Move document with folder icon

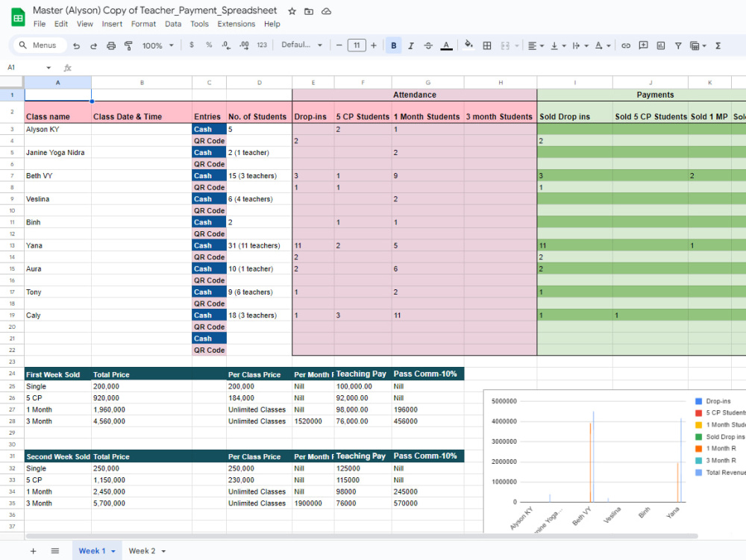pos(309,11)
